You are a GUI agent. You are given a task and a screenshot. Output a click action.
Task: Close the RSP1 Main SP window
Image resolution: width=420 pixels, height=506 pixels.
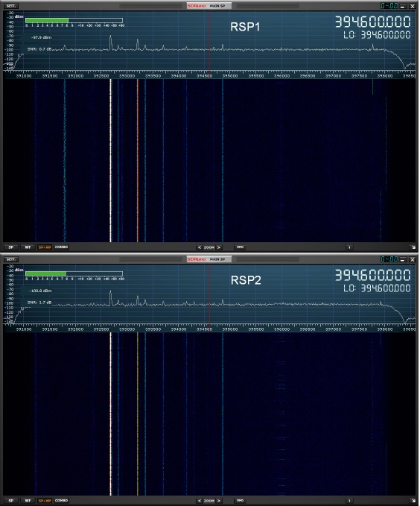pyautogui.click(x=413, y=6)
